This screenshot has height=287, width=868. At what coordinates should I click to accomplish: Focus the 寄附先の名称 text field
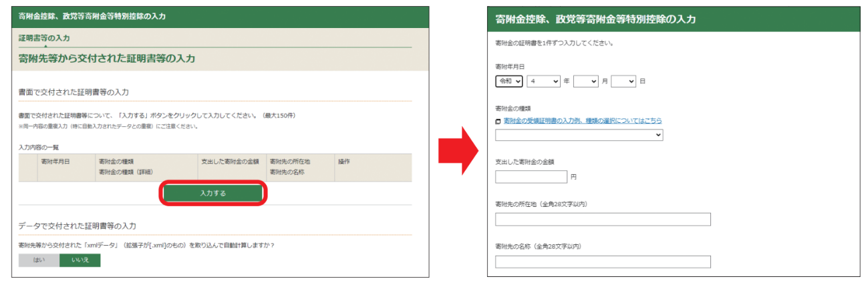click(603, 262)
